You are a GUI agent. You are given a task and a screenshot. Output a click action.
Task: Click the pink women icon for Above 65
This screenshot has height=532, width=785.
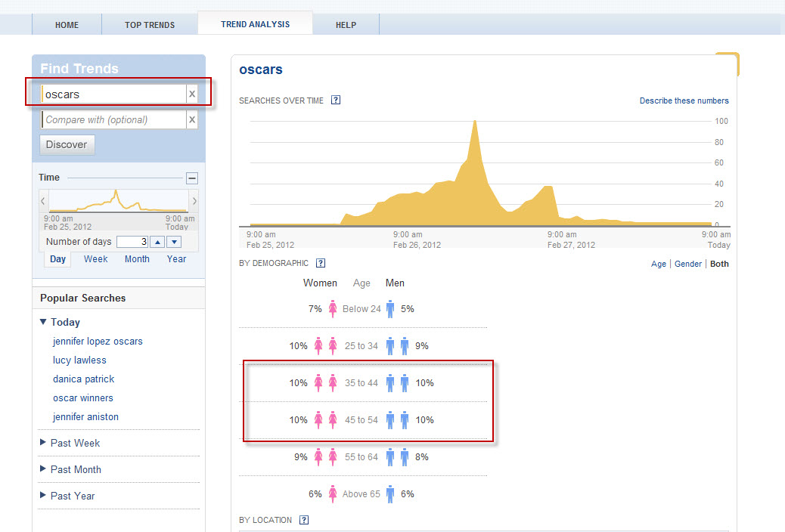(333, 494)
